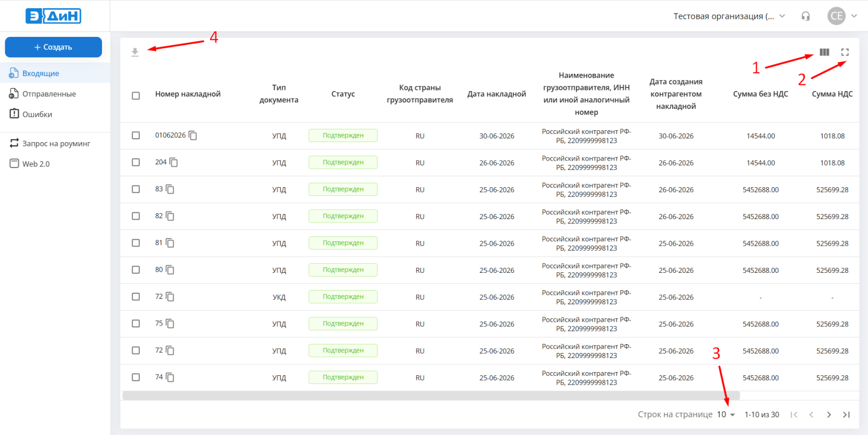
Task: Click Дата создания контрагентом накладной header
Action: (x=676, y=94)
